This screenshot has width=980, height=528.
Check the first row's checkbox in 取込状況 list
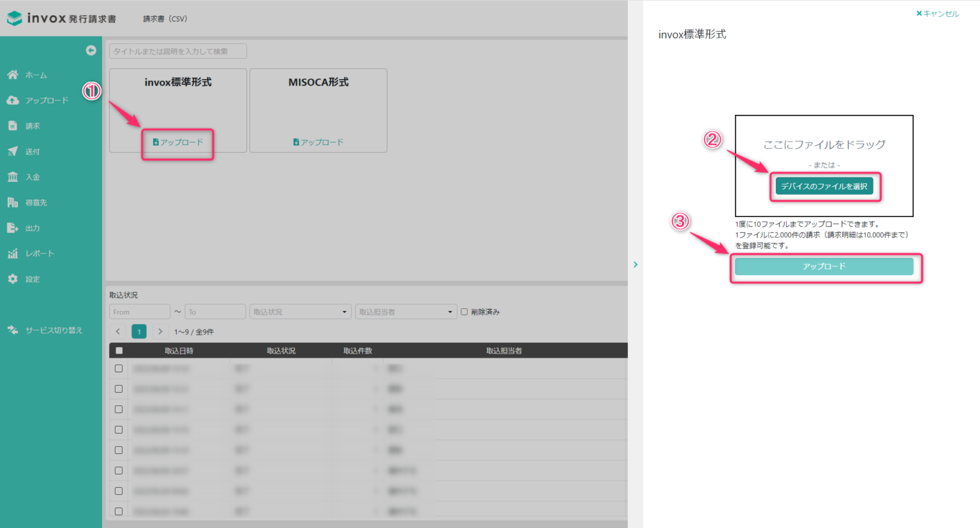point(119,368)
